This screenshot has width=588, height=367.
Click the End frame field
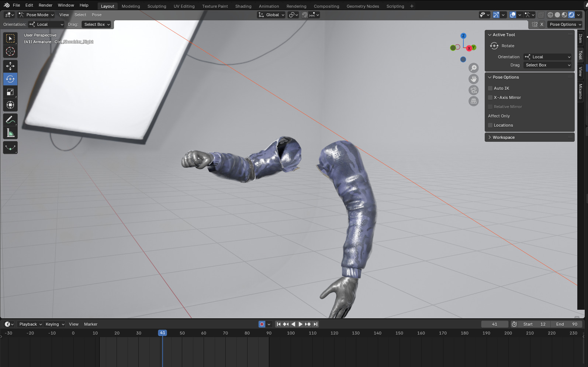pos(567,324)
